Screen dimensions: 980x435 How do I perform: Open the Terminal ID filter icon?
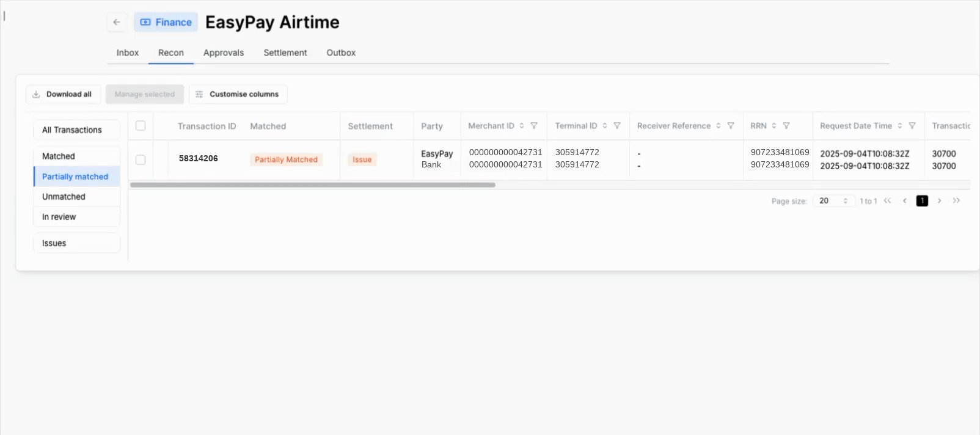617,126
